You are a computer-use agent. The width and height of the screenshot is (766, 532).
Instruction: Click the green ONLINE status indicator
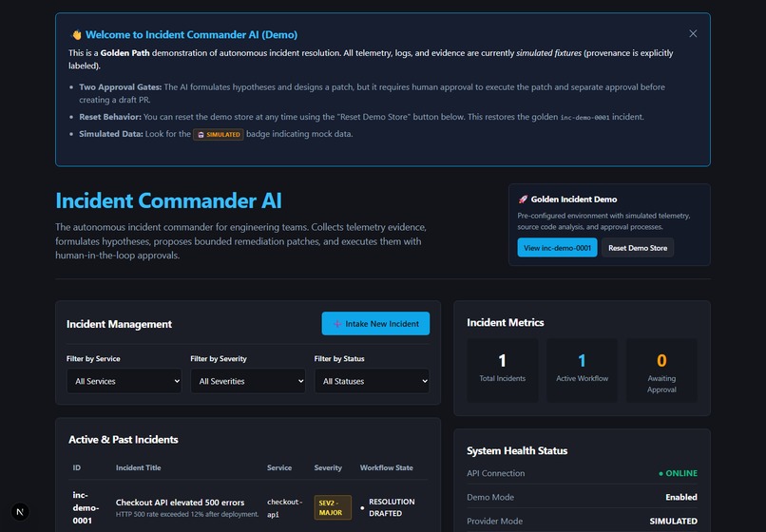(678, 473)
